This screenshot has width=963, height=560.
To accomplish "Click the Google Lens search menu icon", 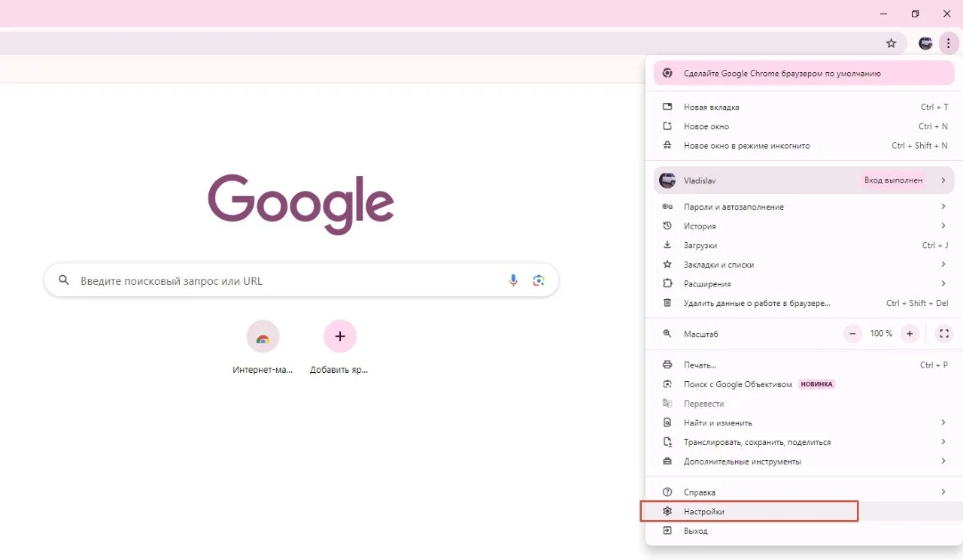I will (x=667, y=384).
